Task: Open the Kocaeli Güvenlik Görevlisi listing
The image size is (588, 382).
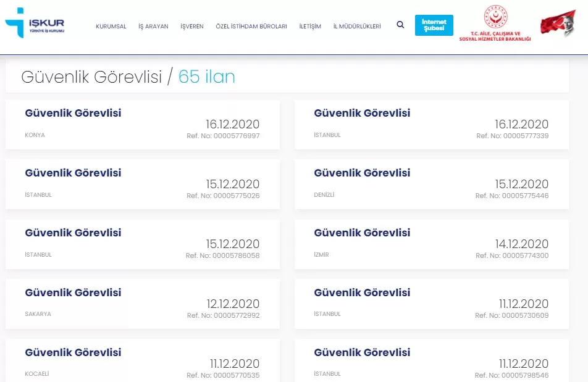Action: point(73,353)
